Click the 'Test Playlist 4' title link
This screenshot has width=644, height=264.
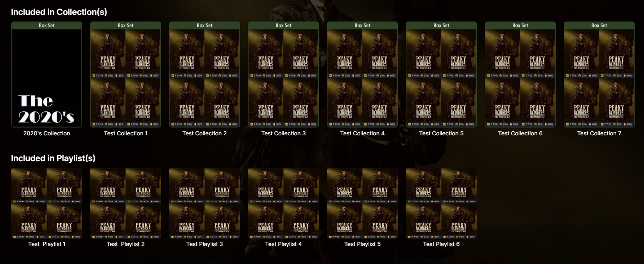click(283, 244)
